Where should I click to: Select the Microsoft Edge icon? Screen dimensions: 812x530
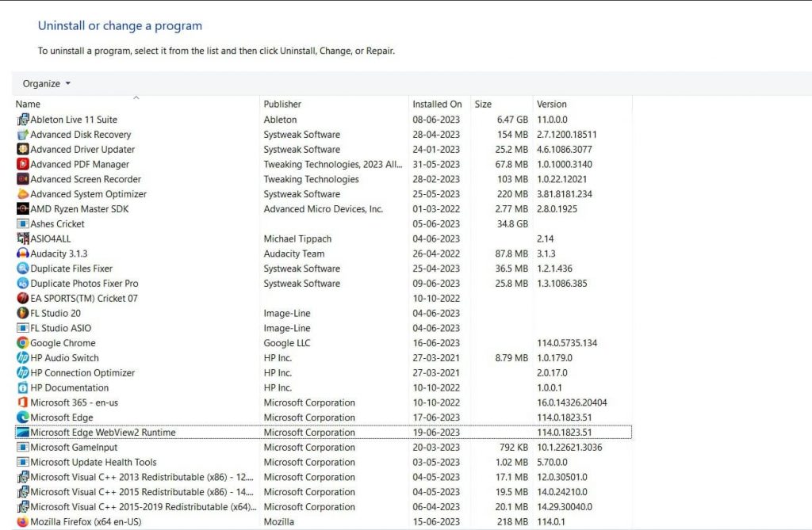[x=22, y=418]
